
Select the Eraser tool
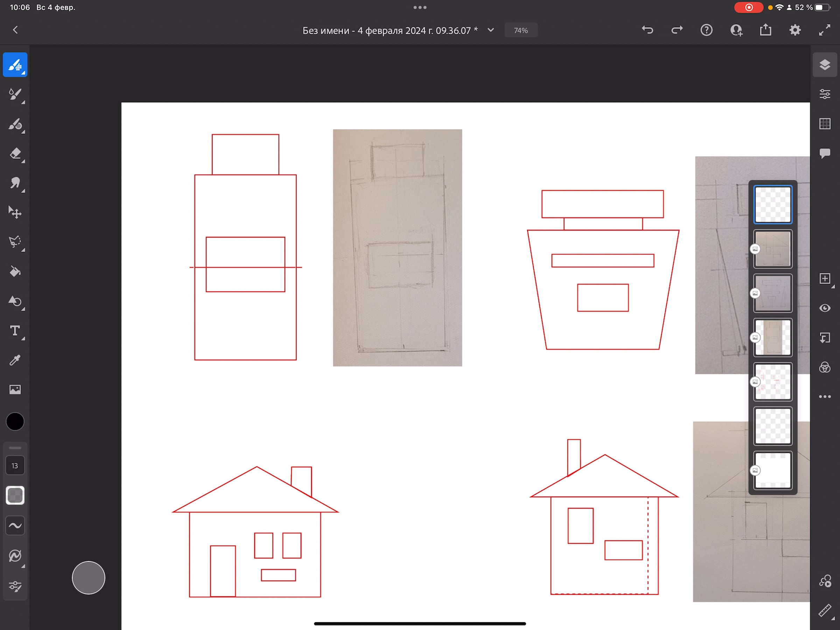15,153
